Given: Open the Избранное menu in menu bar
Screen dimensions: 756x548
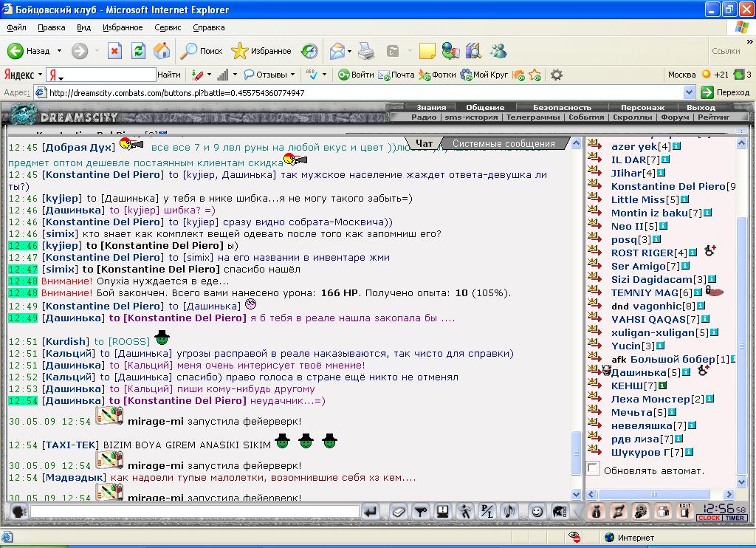Looking at the screenshot, I should coord(123,27).
